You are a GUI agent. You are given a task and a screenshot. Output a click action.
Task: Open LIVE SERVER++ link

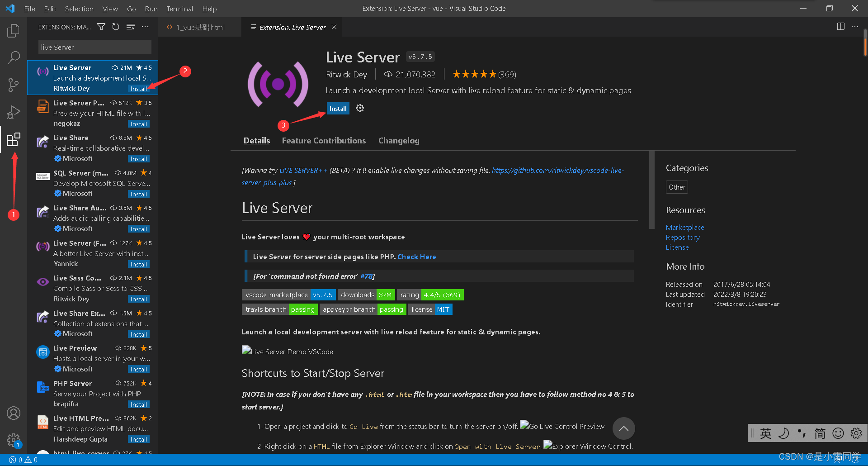[303, 171]
